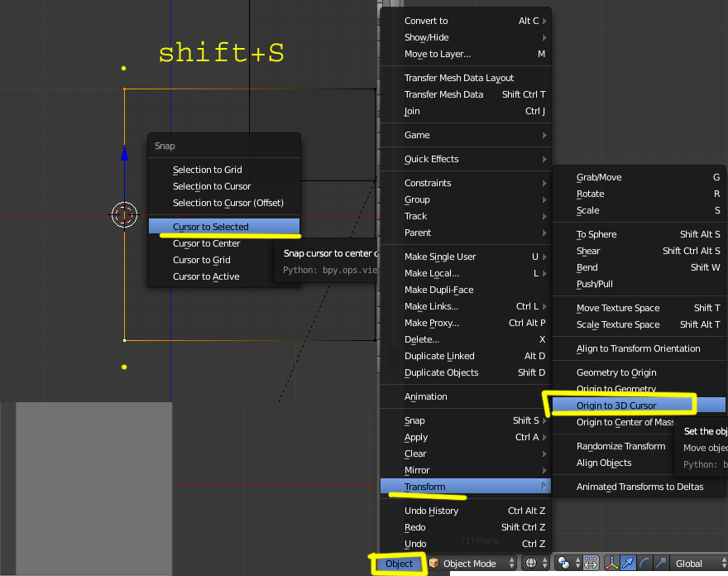
Task: Click Move to Layer...
Action: (x=466, y=54)
